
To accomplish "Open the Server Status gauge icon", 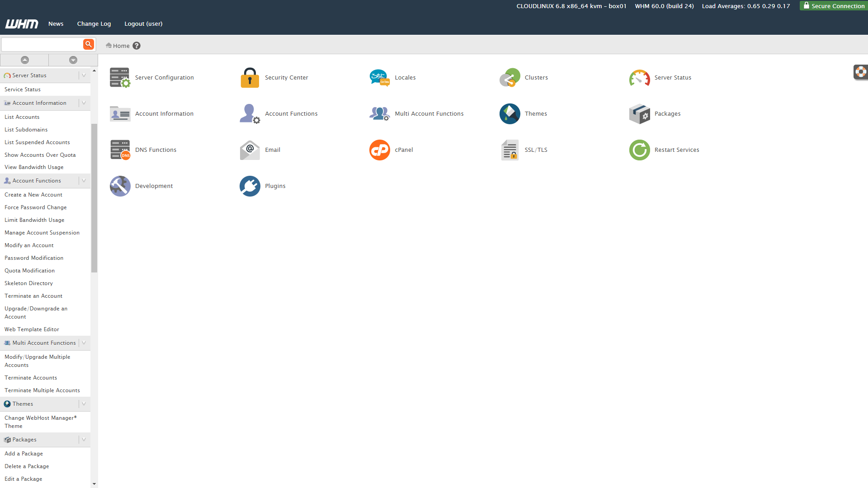I will tap(639, 78).
